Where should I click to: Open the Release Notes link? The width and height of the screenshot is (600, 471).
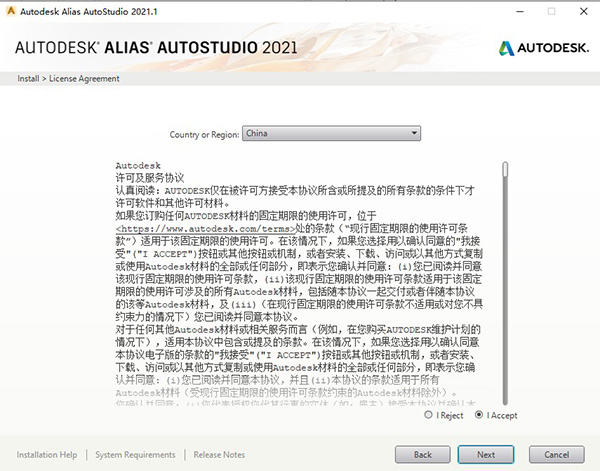(219, 454)
